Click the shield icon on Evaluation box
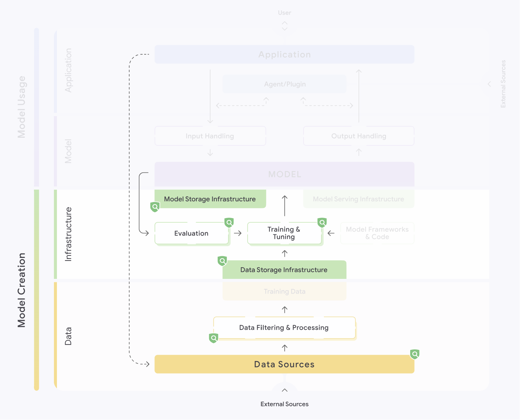 point(229,223)
